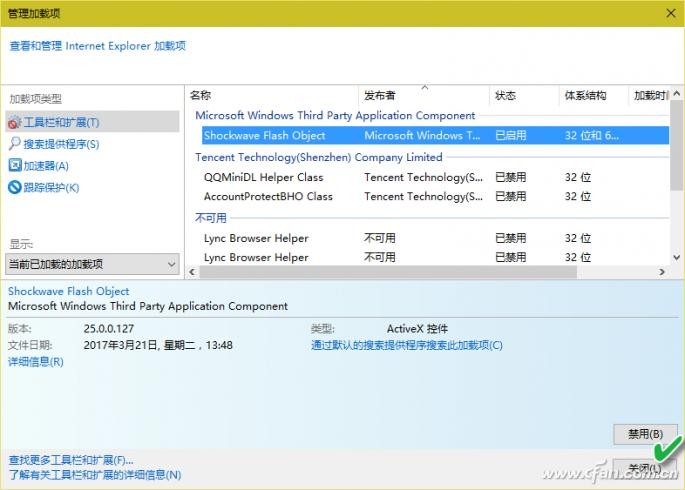The image size is (685, 490).
Task: Open the 显示 filter dropdown
Action: 92,264
